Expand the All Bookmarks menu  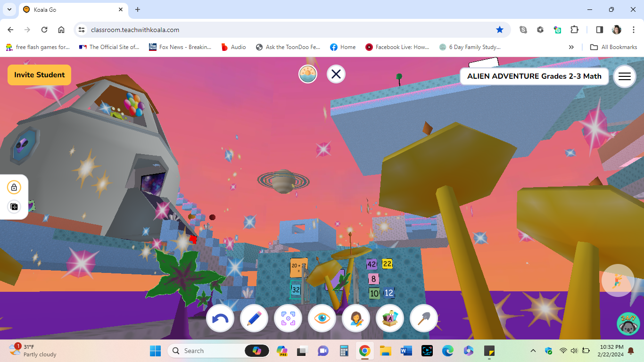[613, 47]
